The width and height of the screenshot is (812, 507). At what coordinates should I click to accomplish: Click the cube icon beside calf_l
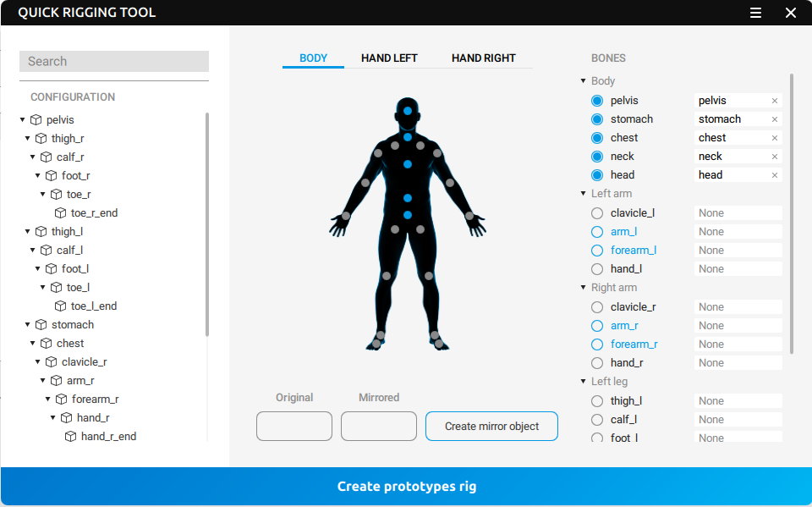(46, 251)
